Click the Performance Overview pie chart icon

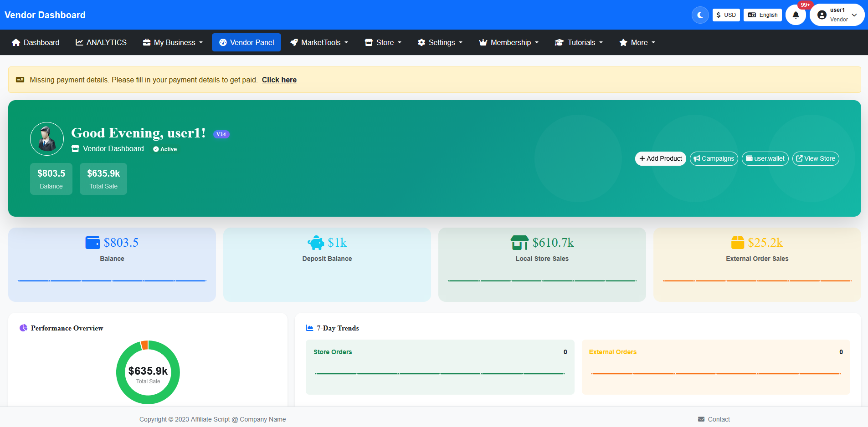[x=23, y=328]
